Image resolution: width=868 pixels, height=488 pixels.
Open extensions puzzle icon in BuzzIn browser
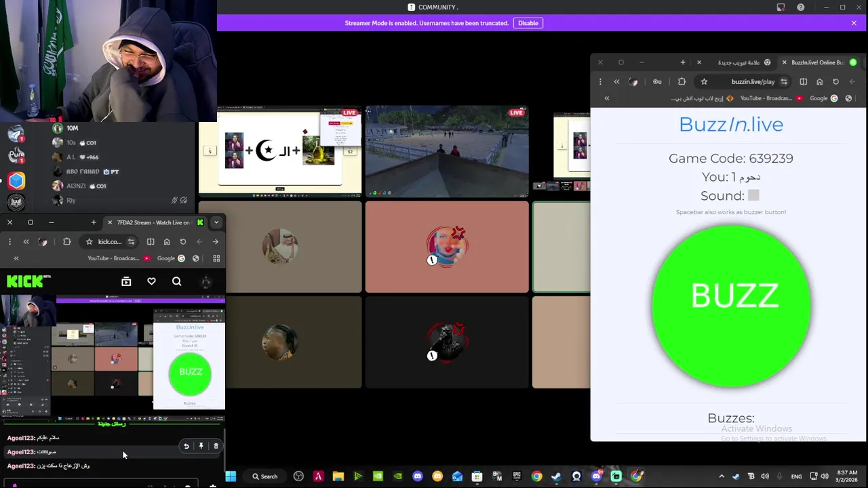tap(682, 81)
